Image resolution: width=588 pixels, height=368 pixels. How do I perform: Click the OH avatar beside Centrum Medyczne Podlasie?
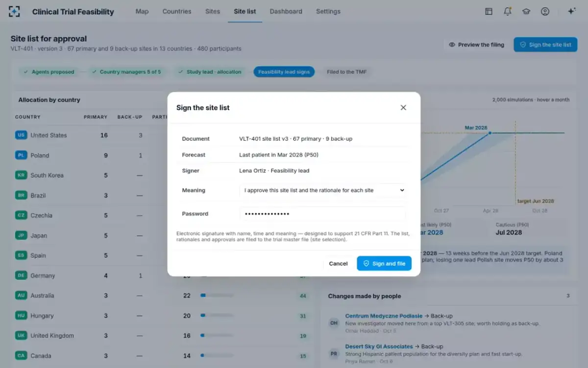(x=334, y=323)
